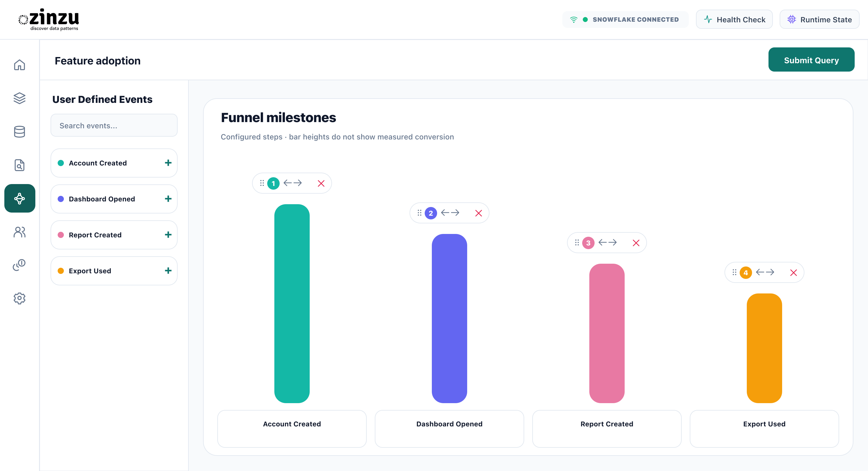
Task: Move step 2 right with the right arrow
Action: pos(455,213)
